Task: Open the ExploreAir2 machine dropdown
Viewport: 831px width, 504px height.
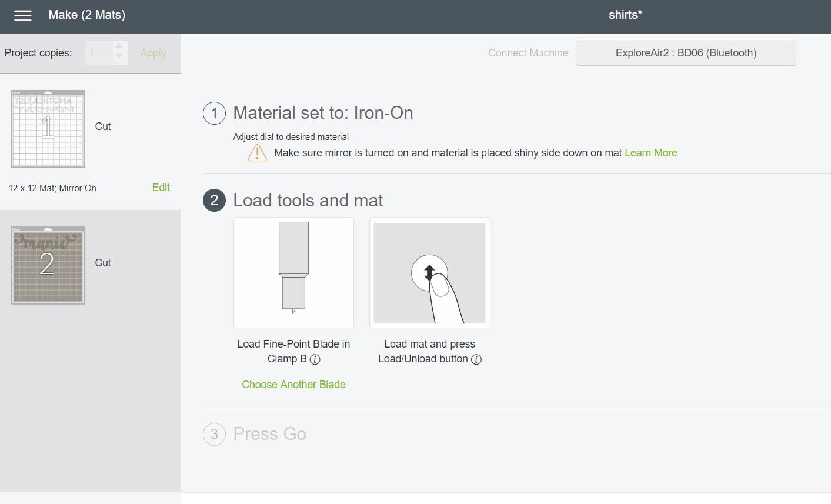Action: point(685,53)
